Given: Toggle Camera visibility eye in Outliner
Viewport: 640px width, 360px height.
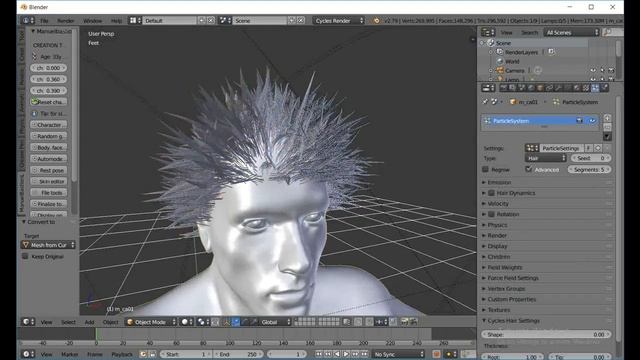Looking at the screenshot, I should coord(593,71).
